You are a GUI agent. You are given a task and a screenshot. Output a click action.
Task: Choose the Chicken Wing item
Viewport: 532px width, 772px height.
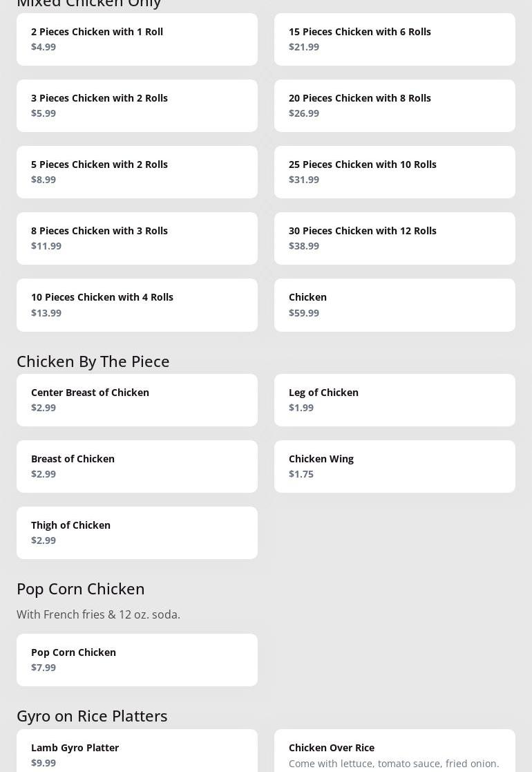(395, 467)
